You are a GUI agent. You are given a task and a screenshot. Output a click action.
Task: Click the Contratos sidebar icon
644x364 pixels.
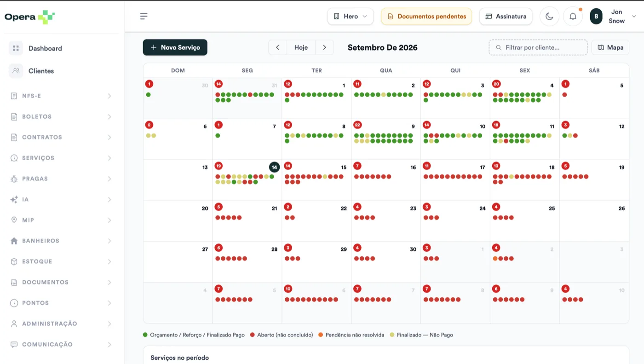tap(14, 138)
